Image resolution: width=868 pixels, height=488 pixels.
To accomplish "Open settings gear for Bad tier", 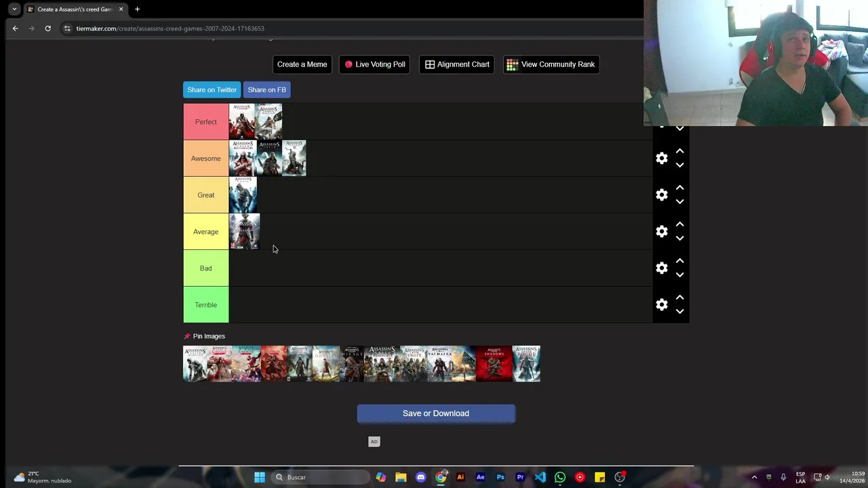I will tap(662, 268).
